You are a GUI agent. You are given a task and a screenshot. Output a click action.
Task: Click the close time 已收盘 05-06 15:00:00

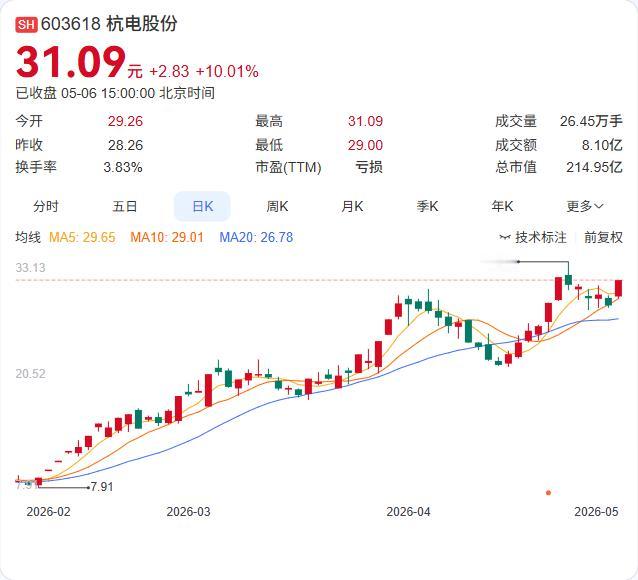click(85, 93)
